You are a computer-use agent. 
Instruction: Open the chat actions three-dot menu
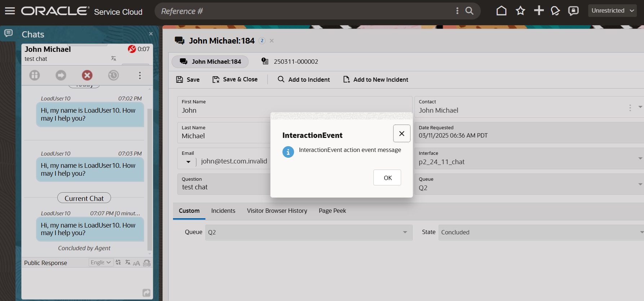point(140,75)
